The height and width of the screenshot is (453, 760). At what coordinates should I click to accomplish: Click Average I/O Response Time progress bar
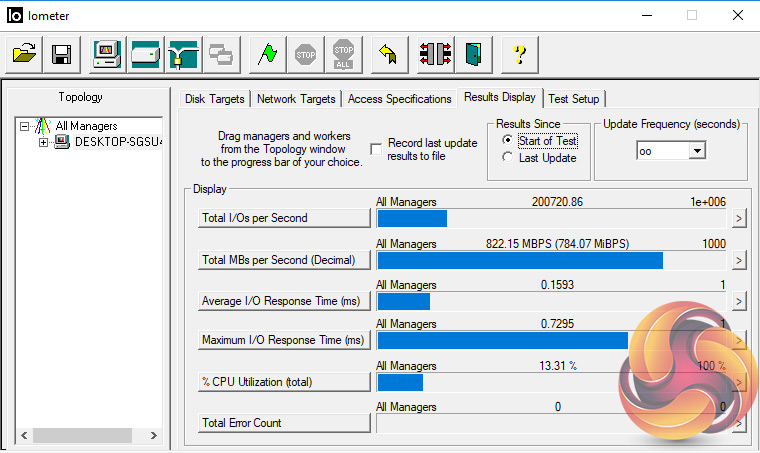tap(552, 301)
